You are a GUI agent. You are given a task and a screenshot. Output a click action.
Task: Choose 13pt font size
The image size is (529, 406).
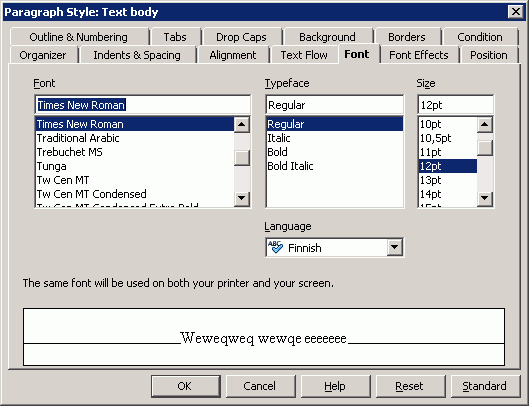[x=448, y=180]
